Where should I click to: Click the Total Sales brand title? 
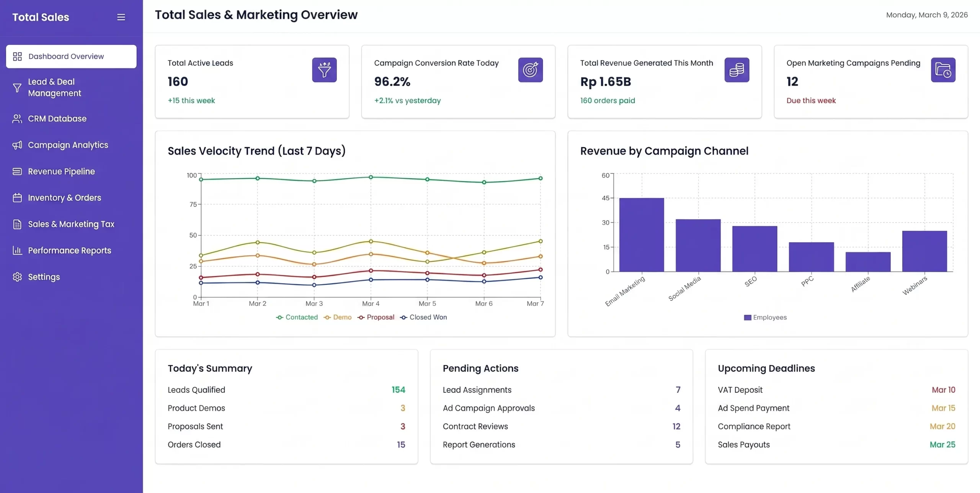click(x=41, y=17)
